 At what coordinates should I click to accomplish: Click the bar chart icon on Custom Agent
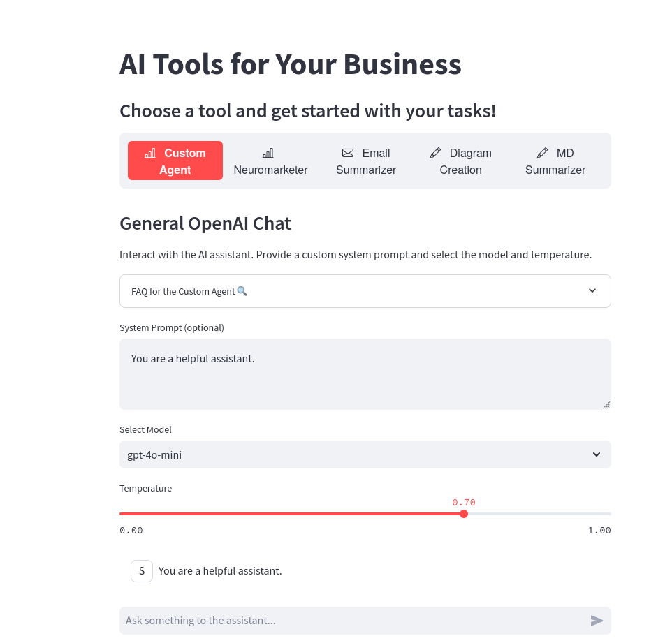(x=150, y=153)
